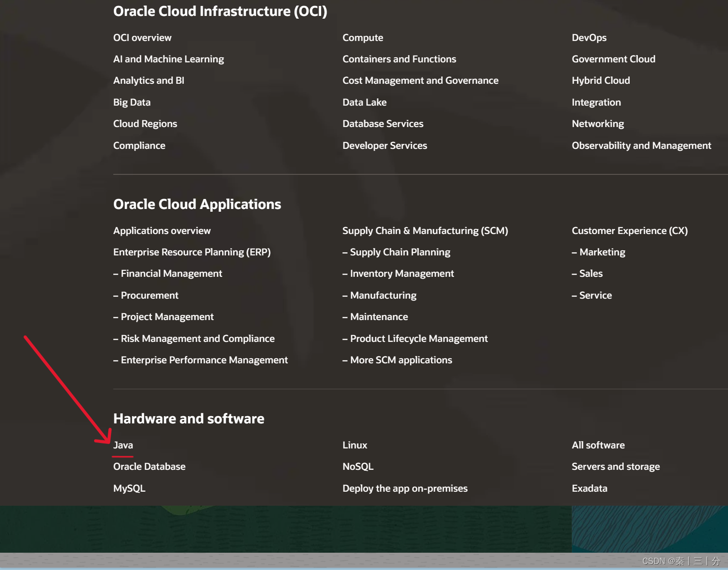728x570 pixels.
Task: Open the OCI Compliance link
Action: [x=139, y=146]
